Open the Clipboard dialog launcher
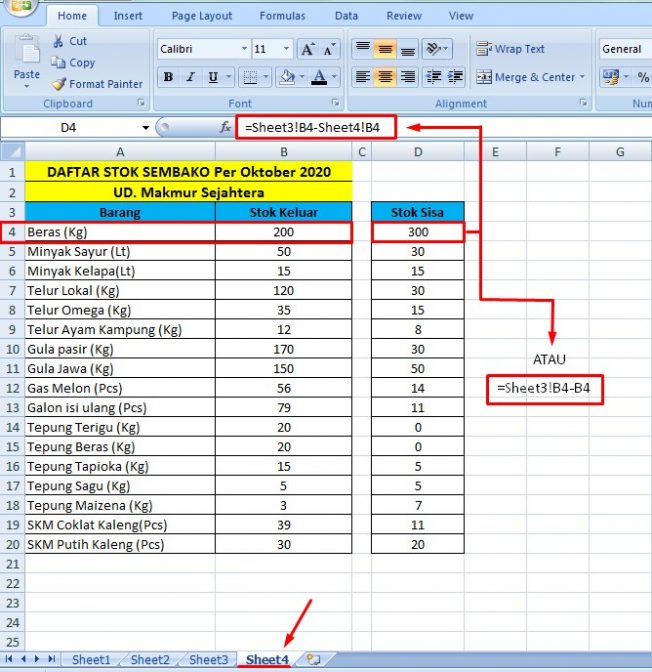The width and height of the screenshot is (652, 672). (141, 102)
